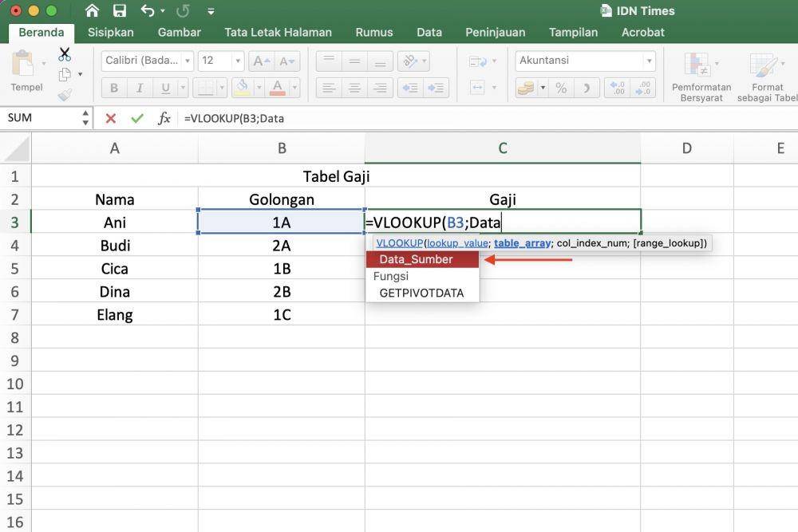Open Tata Letak Halaman tab

click(x=278, y=33)
